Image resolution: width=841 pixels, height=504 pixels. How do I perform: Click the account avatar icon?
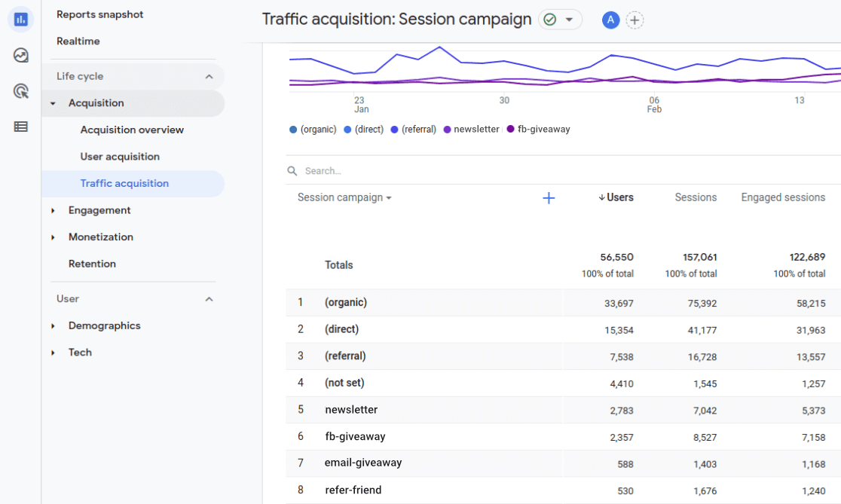tap(610, 20)
